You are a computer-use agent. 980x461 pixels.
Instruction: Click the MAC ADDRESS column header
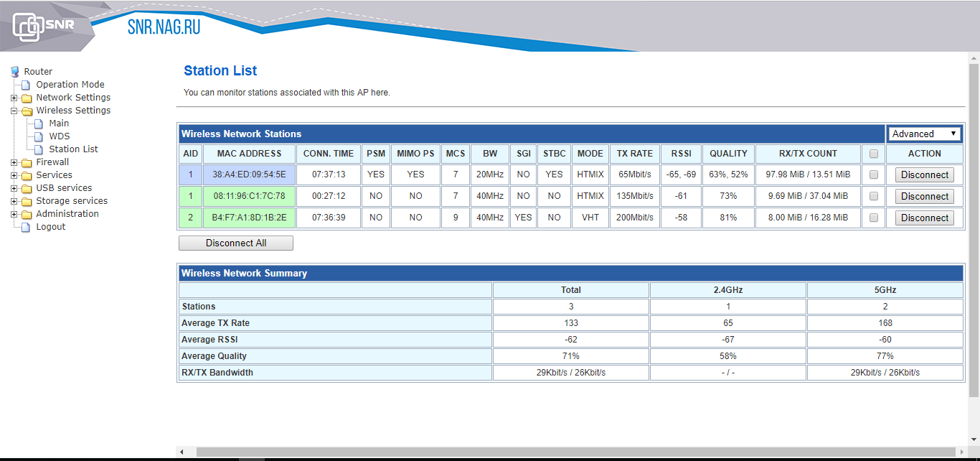pos(249,154)
